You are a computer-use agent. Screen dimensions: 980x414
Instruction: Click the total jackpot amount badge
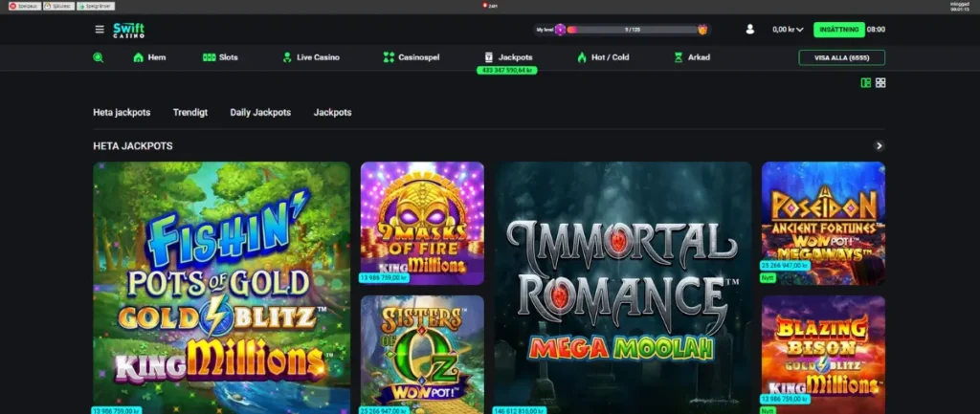point(507,71)
